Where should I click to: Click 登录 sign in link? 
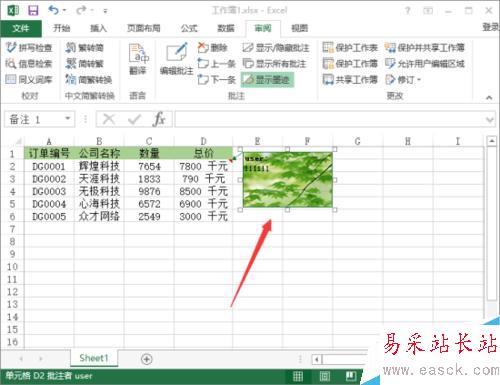tap(491, 27)
